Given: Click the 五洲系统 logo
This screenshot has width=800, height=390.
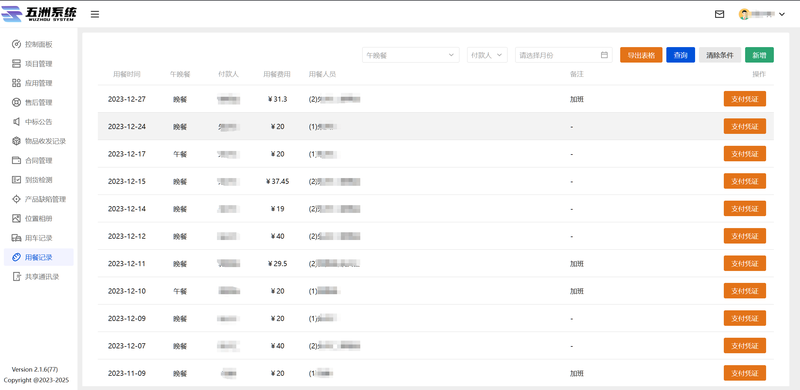Looking at the screenshot, I should click(39, 14).
